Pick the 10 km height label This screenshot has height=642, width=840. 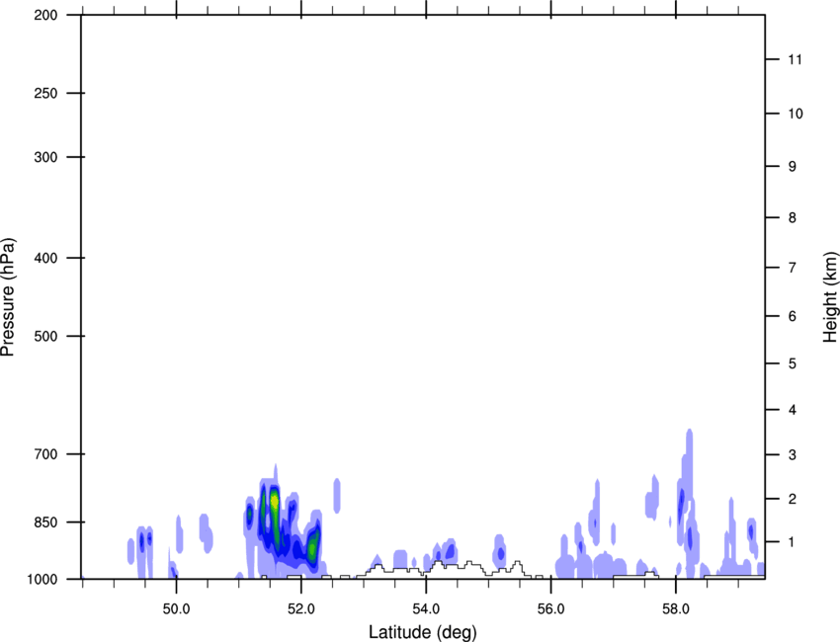795,114
